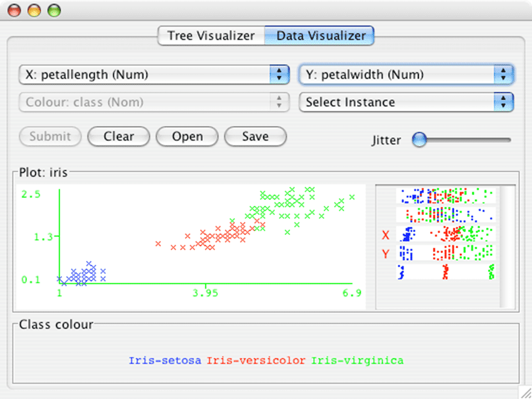Open a saved dataset with the Open button
Image resolution: width=532 pixels, height=399 pixels.
click(187, 136)
